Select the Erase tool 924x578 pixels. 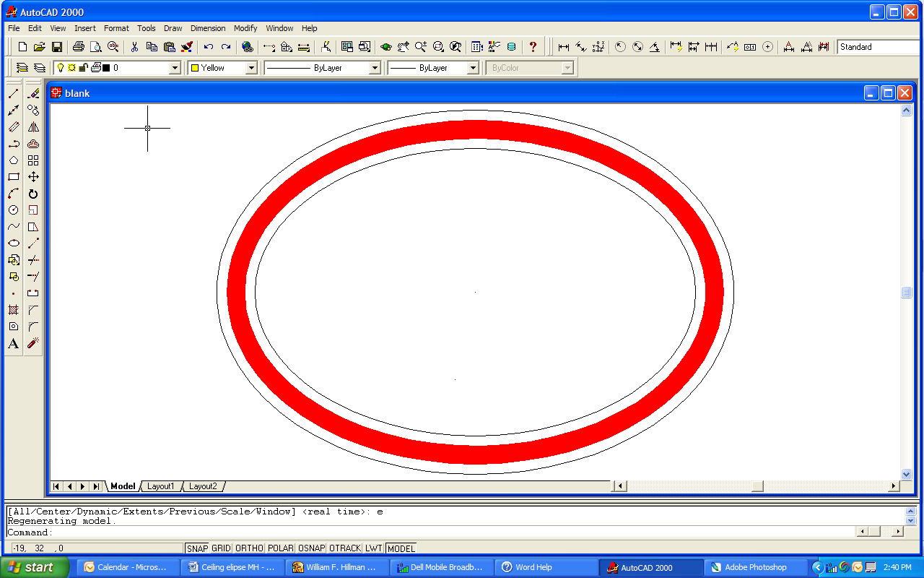33,94
